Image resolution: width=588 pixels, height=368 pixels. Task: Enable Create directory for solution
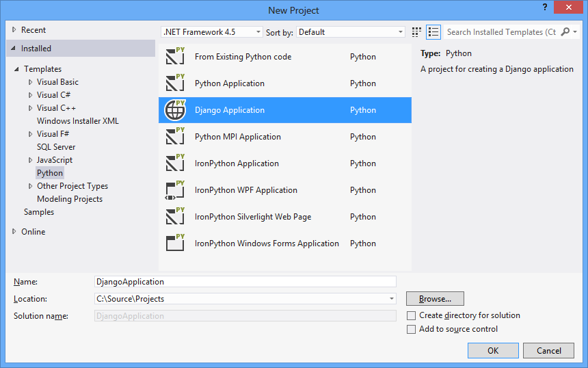coord(412,315)
